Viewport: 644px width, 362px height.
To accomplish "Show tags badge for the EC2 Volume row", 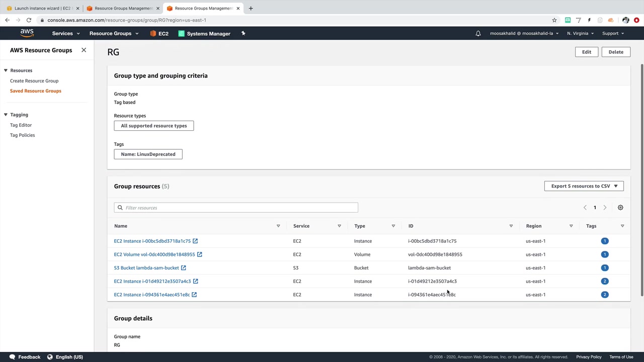I will tap(605, 254).
